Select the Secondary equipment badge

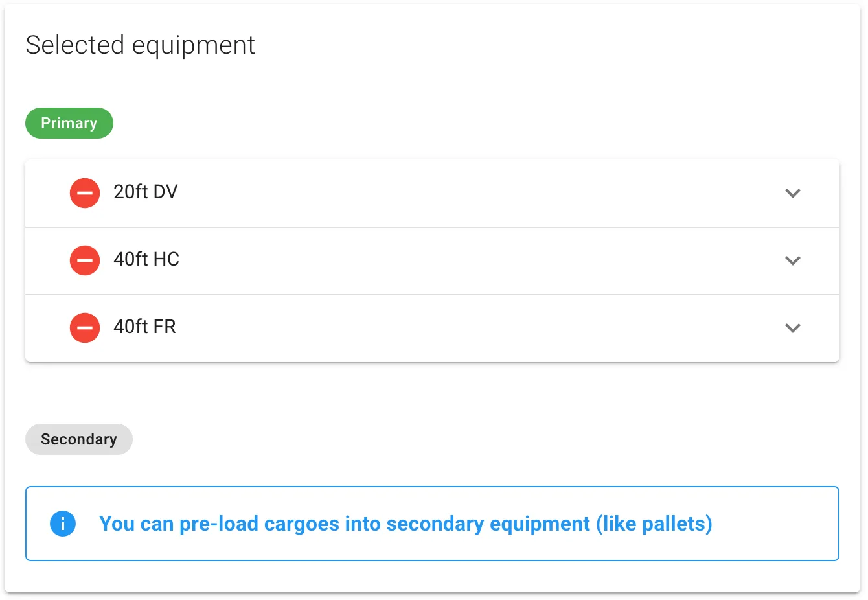pos(78,439)
